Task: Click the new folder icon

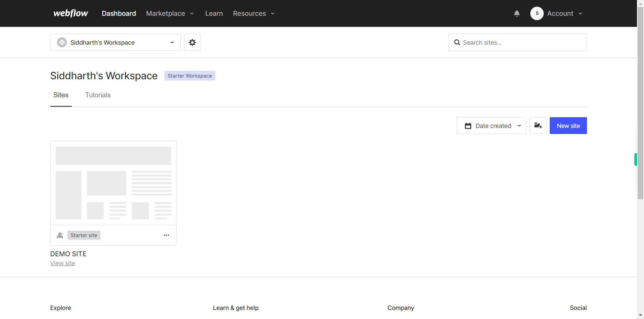Action: 538,126
